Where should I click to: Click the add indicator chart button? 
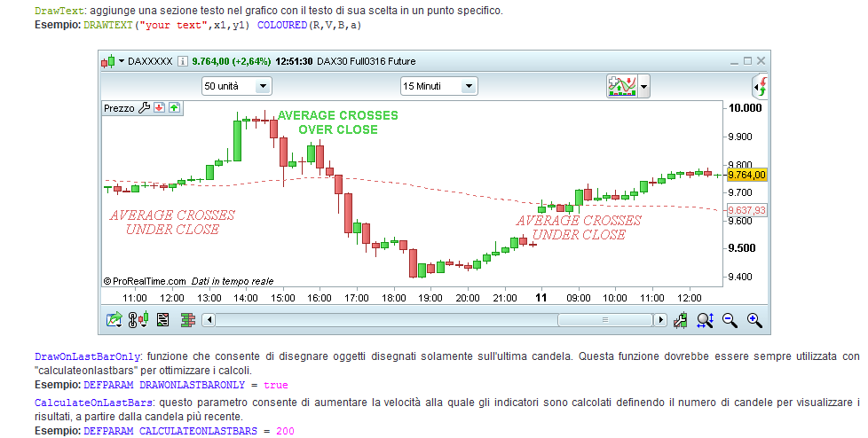[x=621, y=86]
